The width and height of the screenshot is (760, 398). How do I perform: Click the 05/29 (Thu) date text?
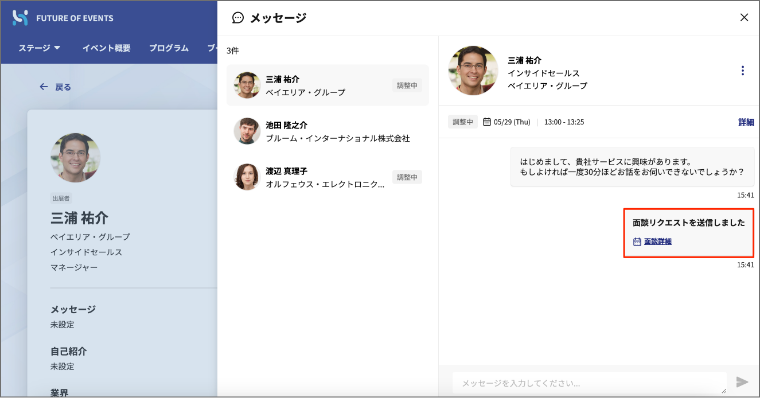point(512,122)
